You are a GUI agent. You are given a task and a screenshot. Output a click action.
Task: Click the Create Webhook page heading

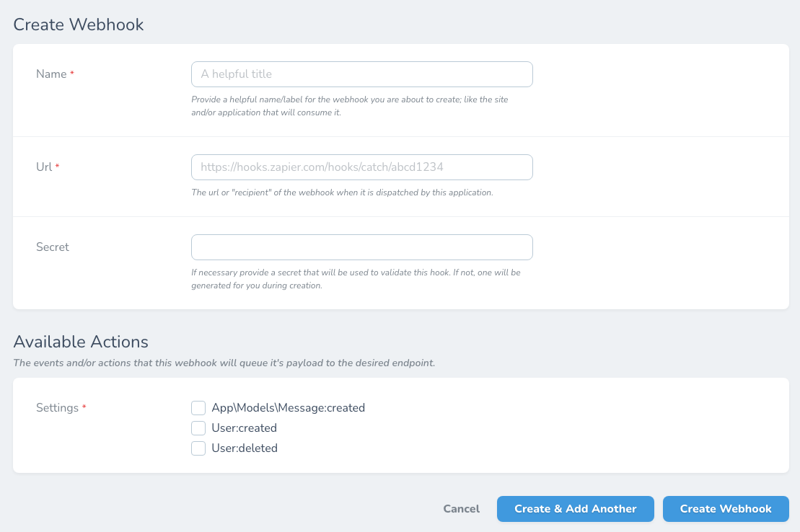(x=79, y=25)
